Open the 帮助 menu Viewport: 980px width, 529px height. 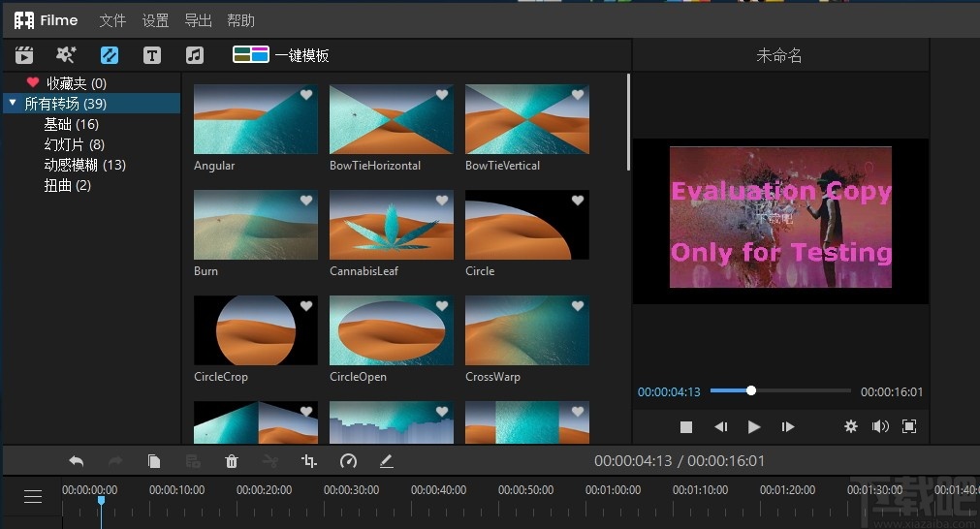[x=240, y=20]
